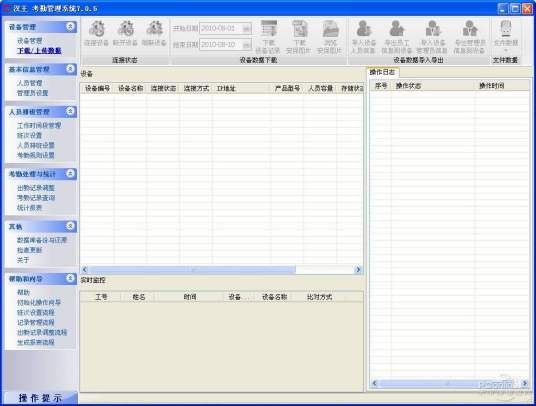Click 连接方式 column header
Screen dimensions: 536x406
196,89
